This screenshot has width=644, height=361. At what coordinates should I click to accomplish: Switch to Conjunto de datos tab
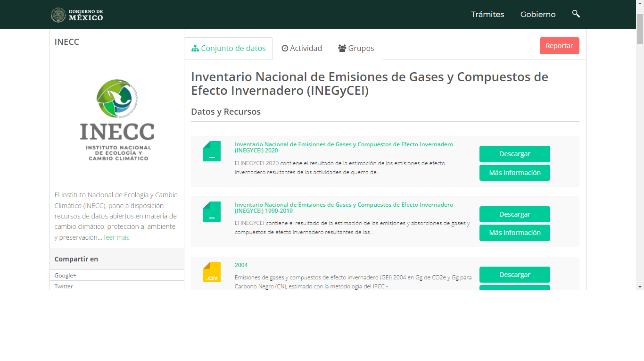point(229,48)
